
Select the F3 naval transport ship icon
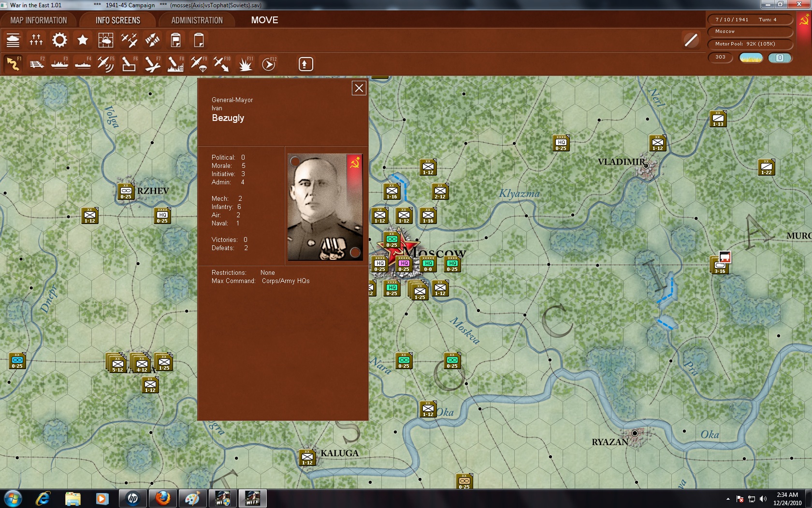59,64
